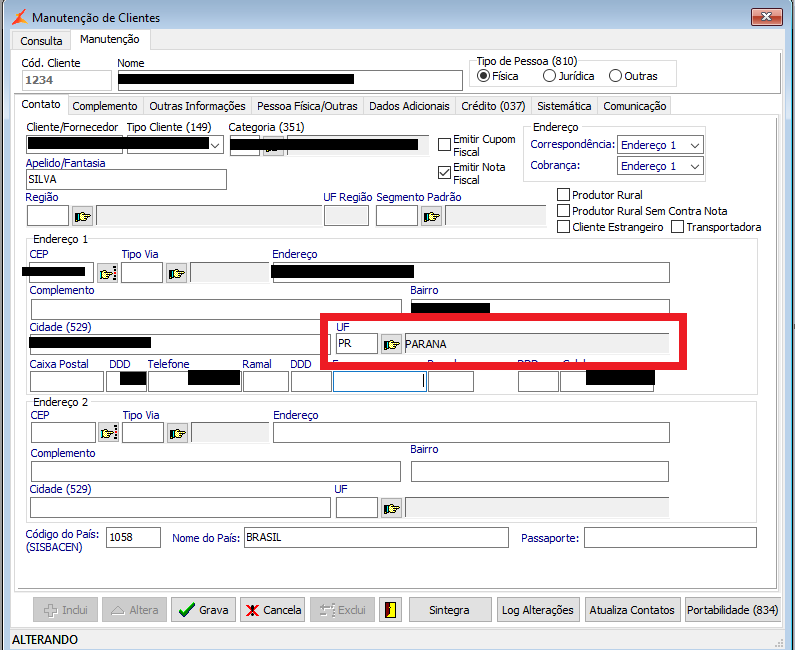Open Tipo Via lookup in Endereço 2

click(177, 434)
